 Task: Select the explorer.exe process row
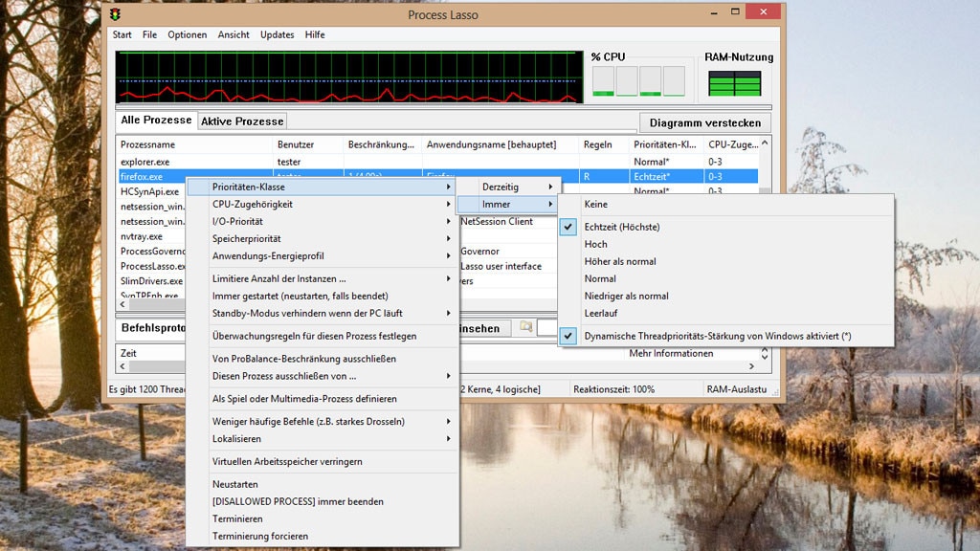coord(145,162)
